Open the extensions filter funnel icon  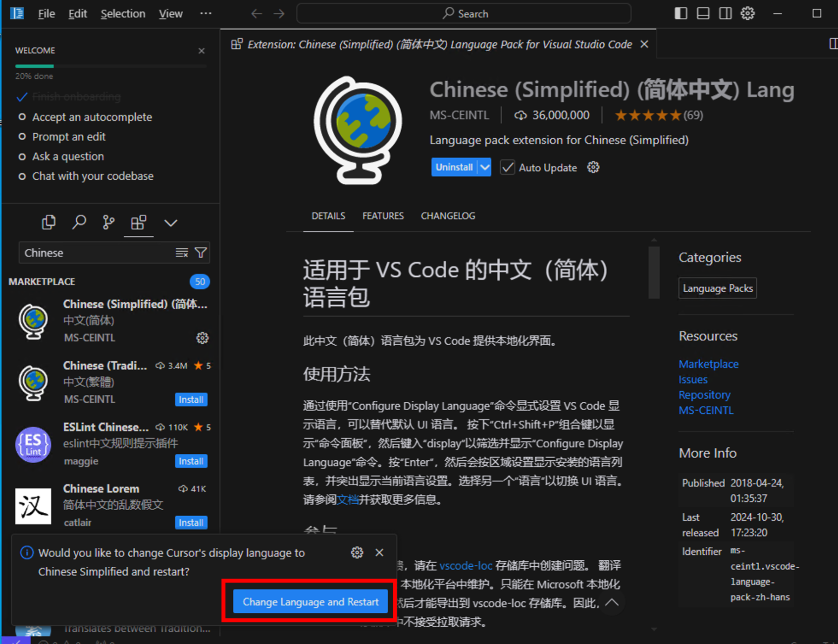(201, 253)
